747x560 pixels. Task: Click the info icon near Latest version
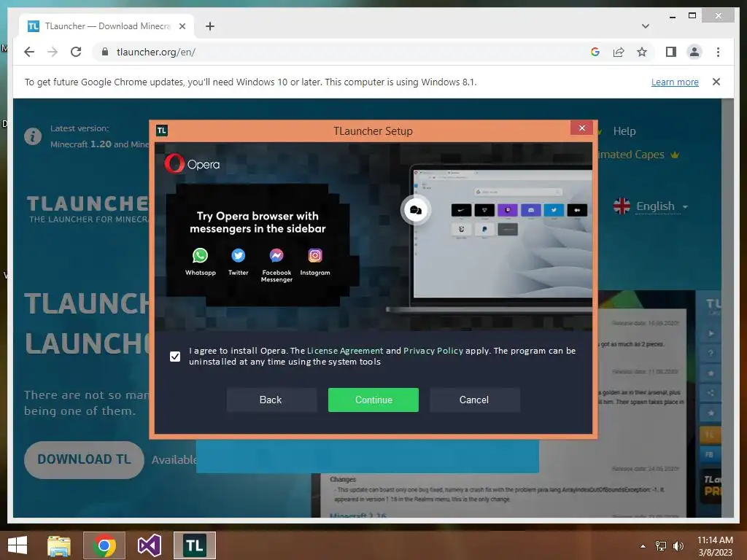pos(33,136)
